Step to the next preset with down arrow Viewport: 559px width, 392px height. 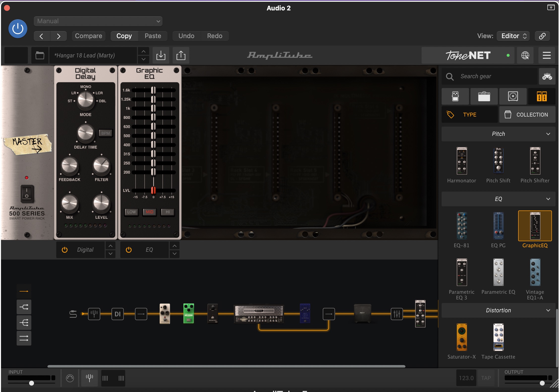pos(143,59)
